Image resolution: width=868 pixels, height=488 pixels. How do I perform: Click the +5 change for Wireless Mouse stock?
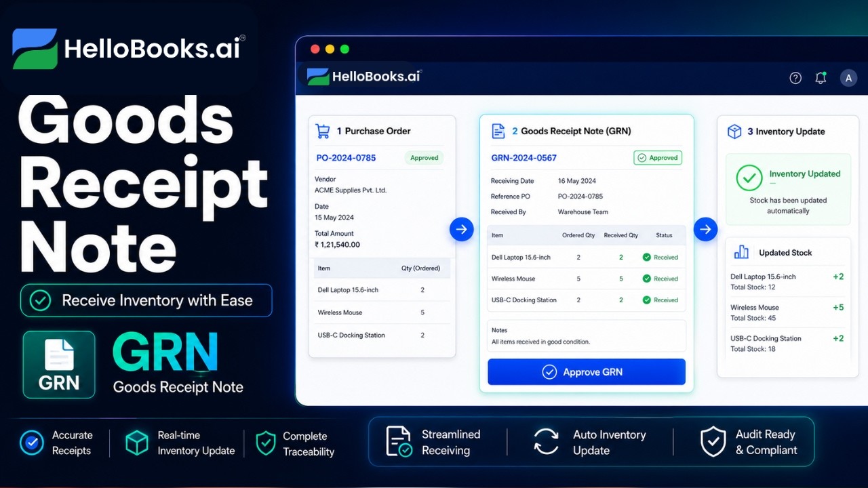click(838, 307)
